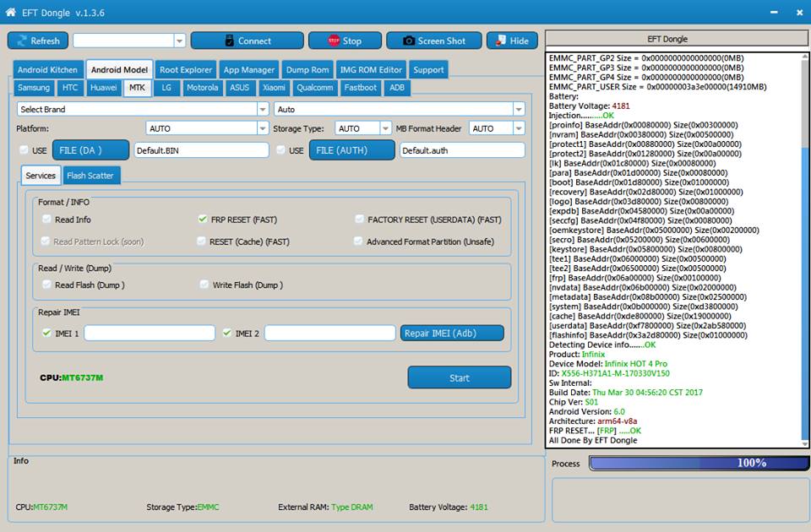Select the Qualcomm brand tab
This screenshot has width=811, height=532.
coord(314,88)
